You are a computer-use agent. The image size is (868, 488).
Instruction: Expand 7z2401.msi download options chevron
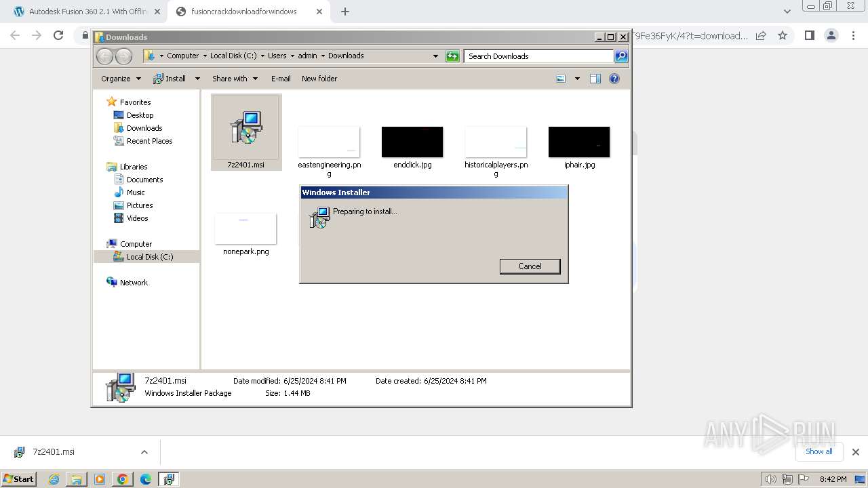[x=144, y=452]
